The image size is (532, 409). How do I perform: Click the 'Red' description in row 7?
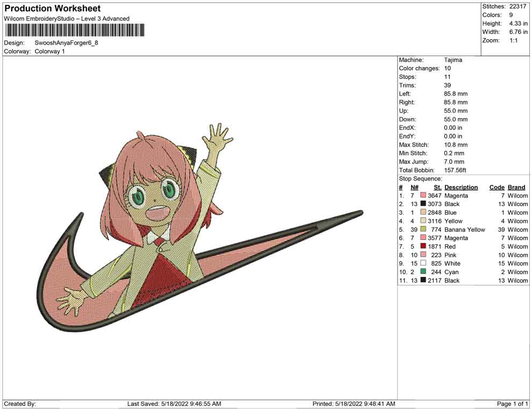click(450, 246)
